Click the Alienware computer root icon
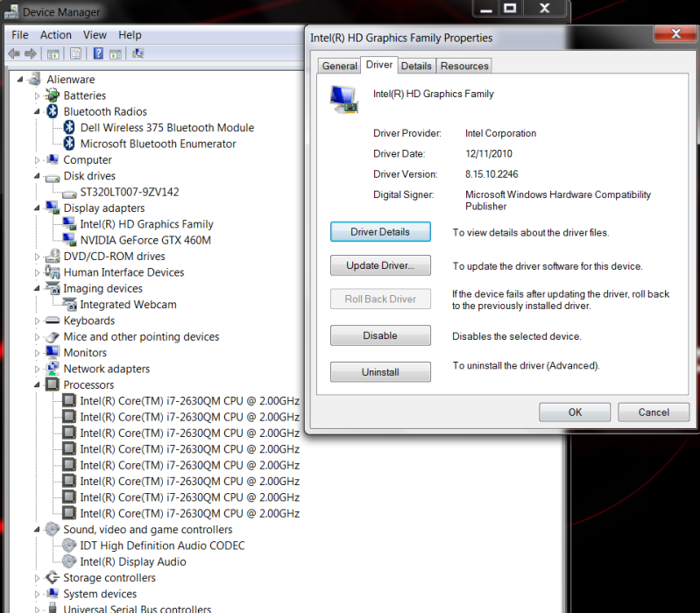This screenshot has width=700, height=613. (34, 80)
